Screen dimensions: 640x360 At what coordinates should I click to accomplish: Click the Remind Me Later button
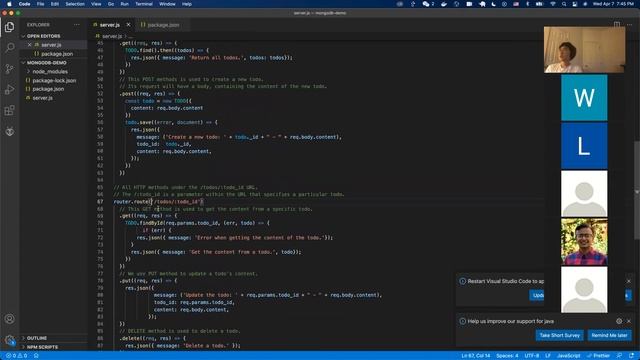[609, 336]
